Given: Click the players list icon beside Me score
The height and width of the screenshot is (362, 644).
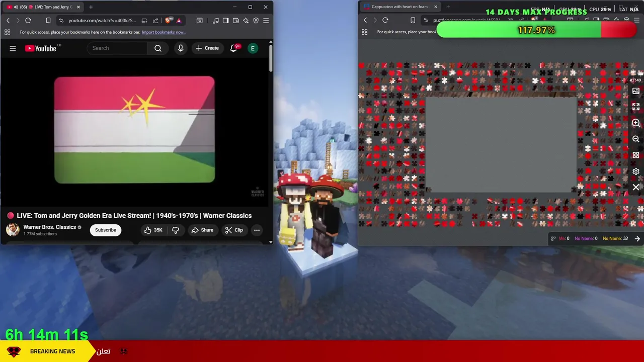Looking at the screenshot, I should (x=553, y=239).
